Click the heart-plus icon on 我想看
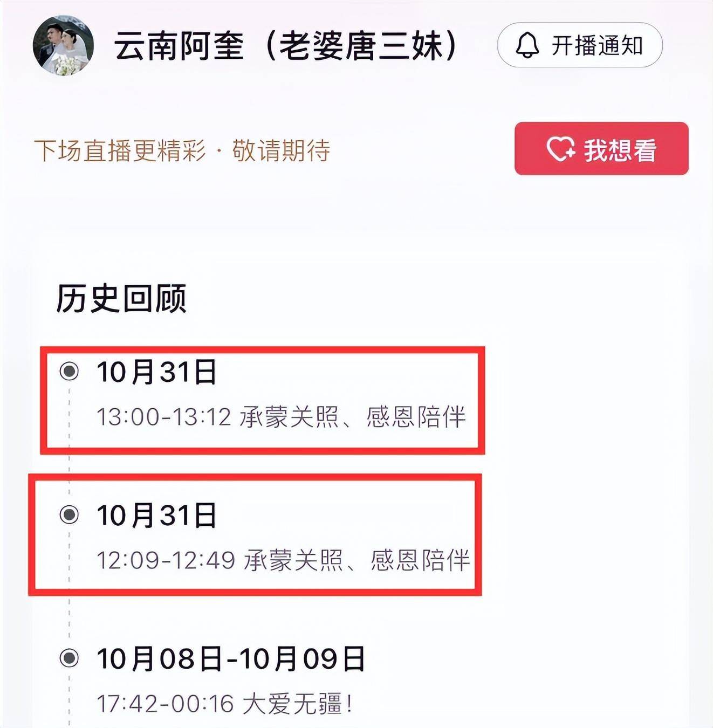This screenshot has height=728, width=713. 561,149
